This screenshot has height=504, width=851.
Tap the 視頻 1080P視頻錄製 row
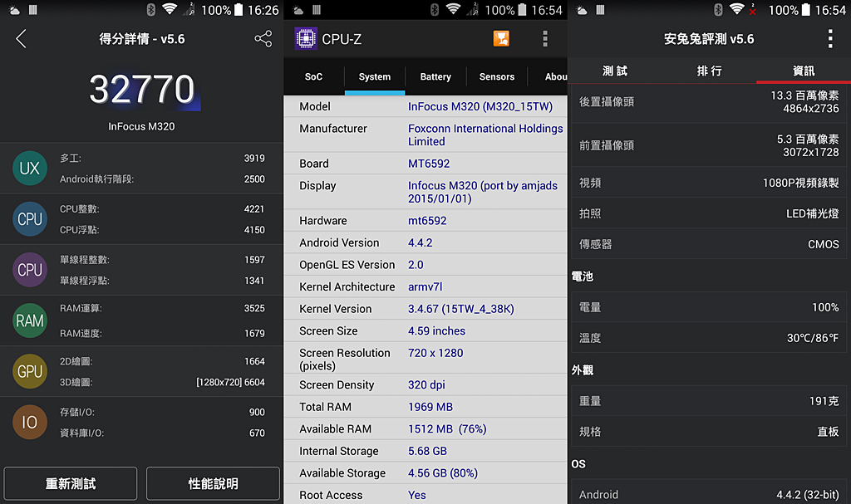coord(709,183)
